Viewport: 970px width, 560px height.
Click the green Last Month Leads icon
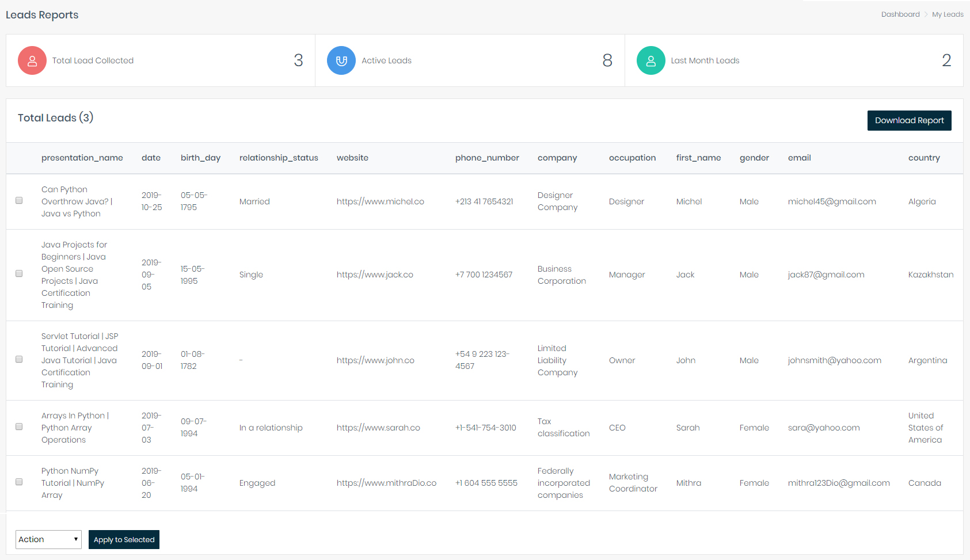651,60
